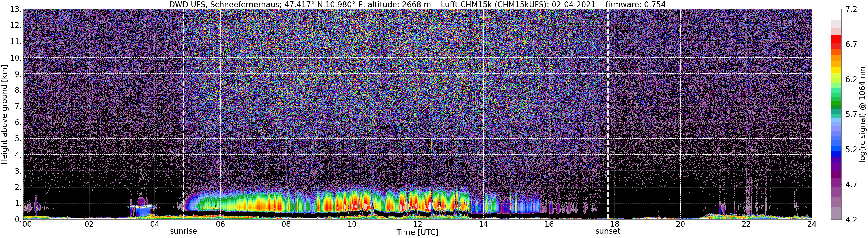Viewport: 868px width, 238px height.
Task: Click the 4. tick on the height axis
Action: point(18,155)
